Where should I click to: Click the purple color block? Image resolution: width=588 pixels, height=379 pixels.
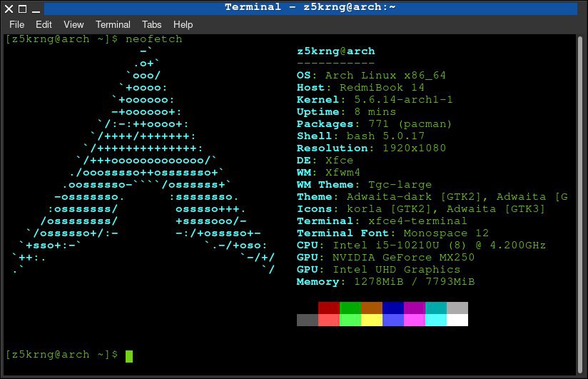tap(415, 308)
